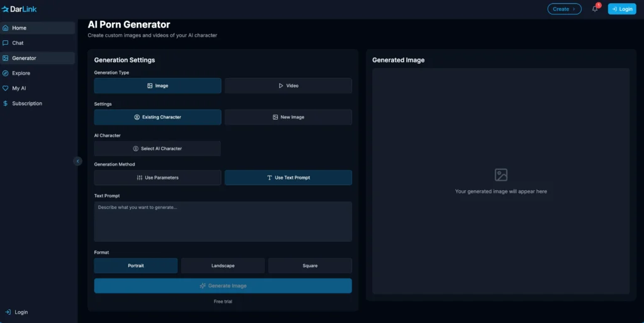644x323 pixels.
Task: Click the 'Generated Image' heading
Action: coord(398,60)
